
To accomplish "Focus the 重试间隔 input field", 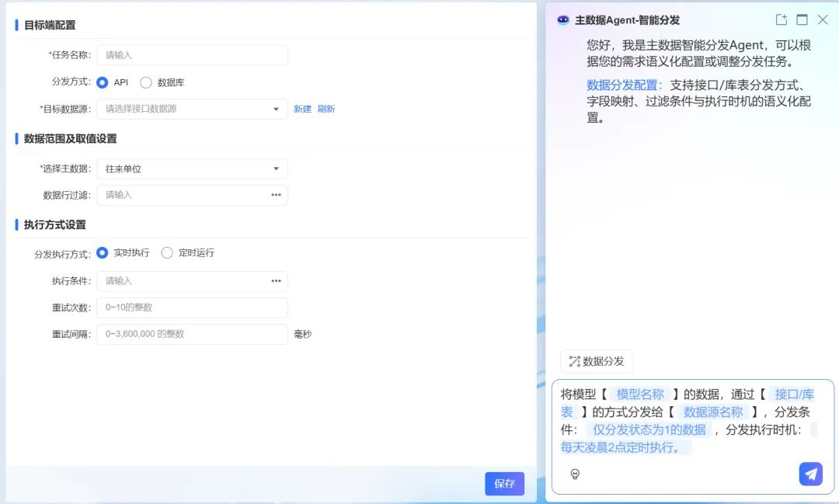I will (192, 334).
